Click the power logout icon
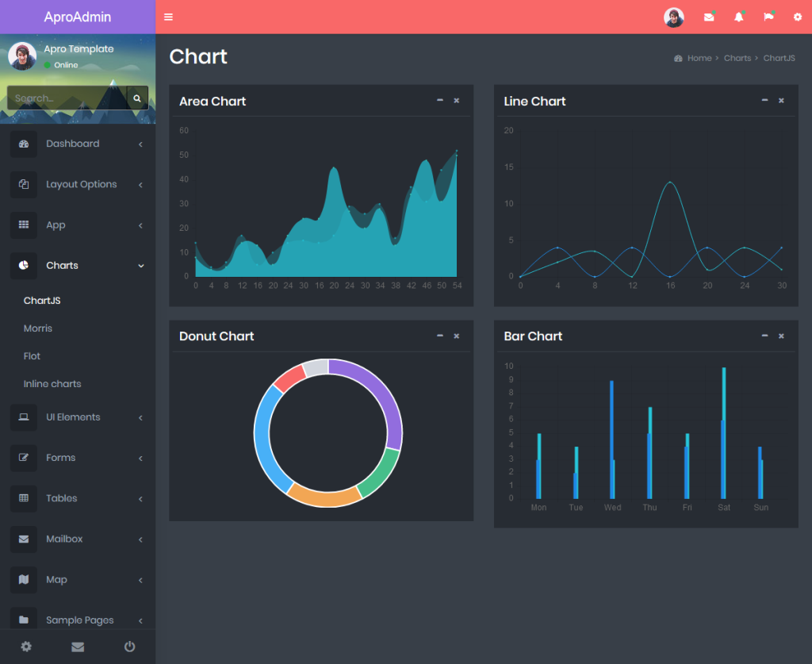The width and height of the screenshot is (812, 664). (129, 647)
